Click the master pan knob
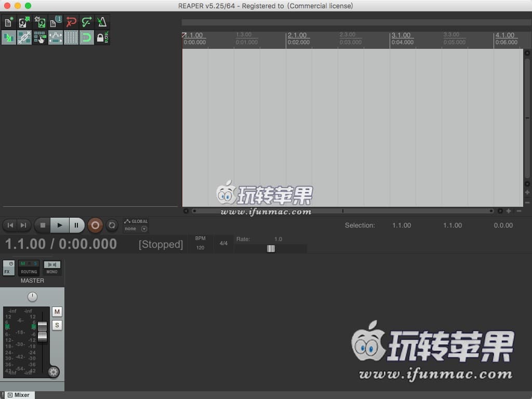532x399 pixels. [32, 297]
